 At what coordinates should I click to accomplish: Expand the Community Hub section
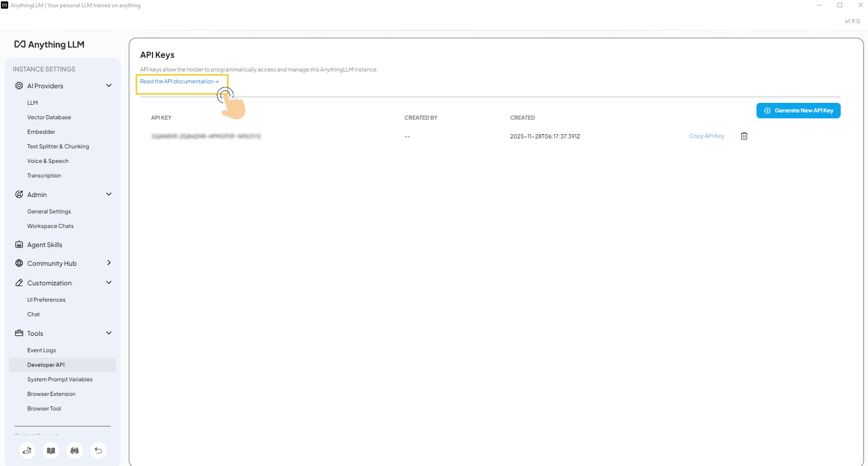point(108,263)
